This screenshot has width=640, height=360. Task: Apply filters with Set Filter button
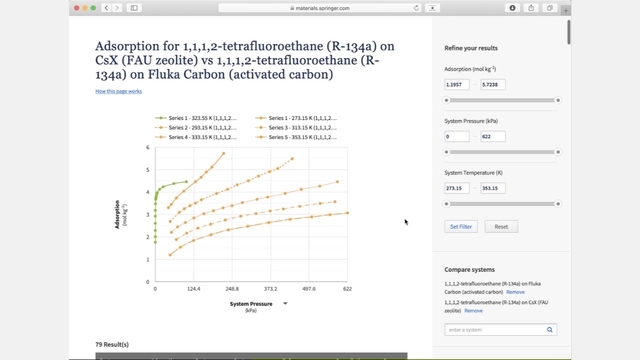click(x=461, y=227)
